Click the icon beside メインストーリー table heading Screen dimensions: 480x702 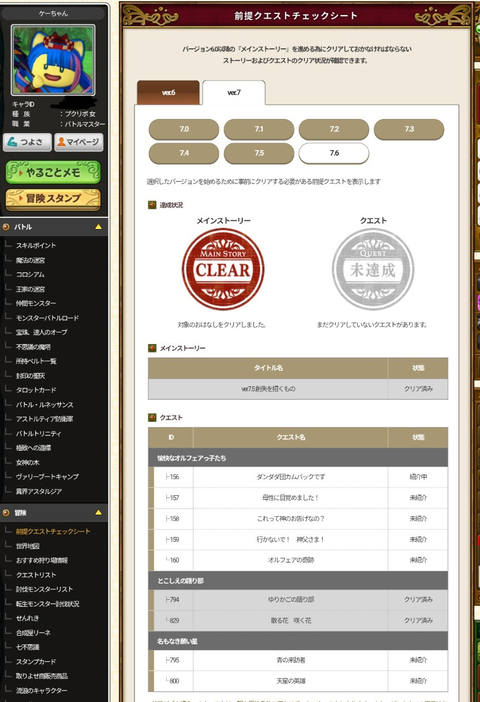click(152, 348)
